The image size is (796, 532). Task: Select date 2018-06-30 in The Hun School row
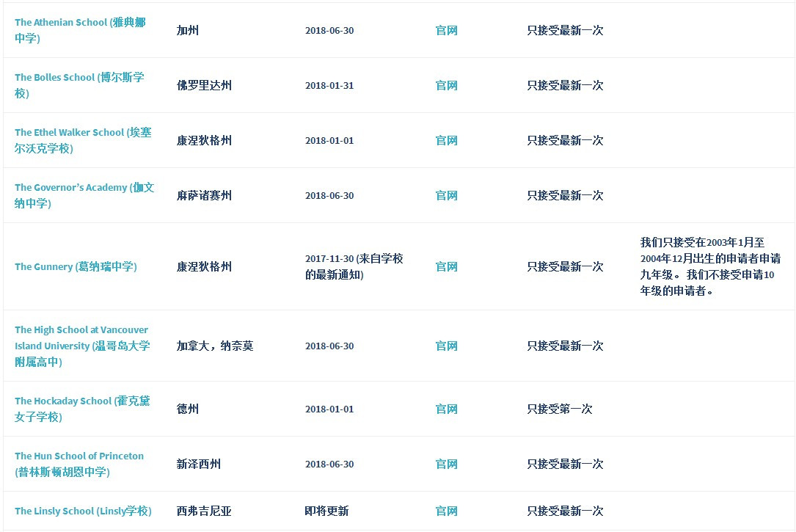[x=329, y=464]
